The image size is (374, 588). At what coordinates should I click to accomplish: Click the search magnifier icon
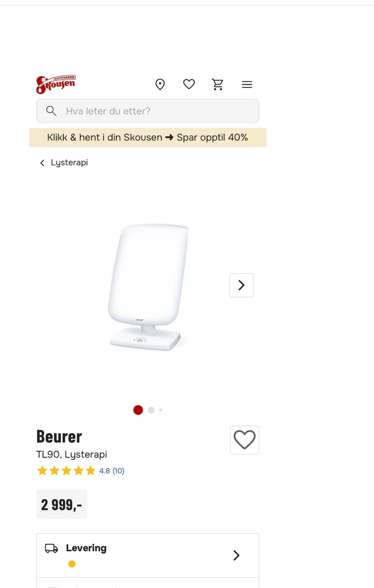coord(51,111)
